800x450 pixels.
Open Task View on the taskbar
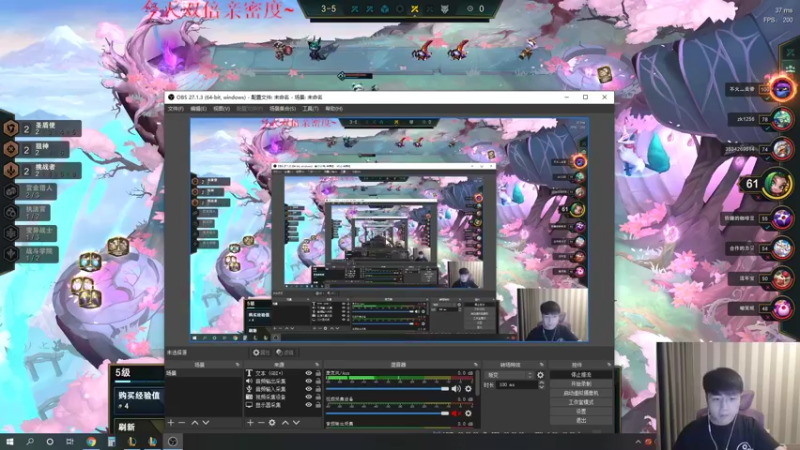pyautogui.click(x=70, y=441)
